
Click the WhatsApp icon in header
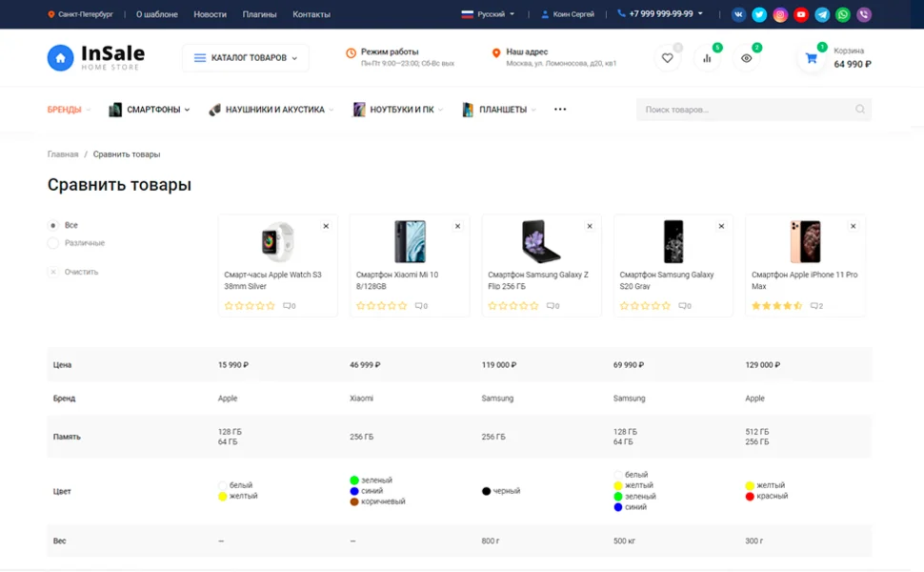pyautogui.click(x=843, y=14)
